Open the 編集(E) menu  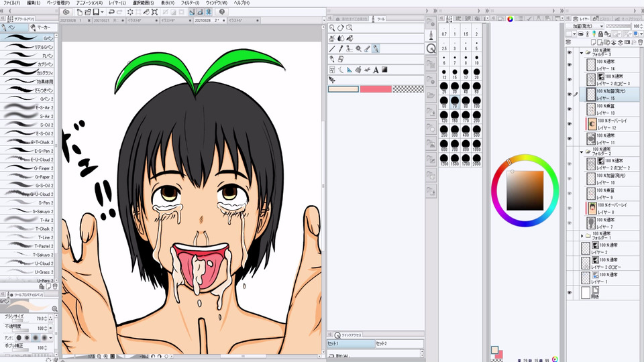click(34, 3)
